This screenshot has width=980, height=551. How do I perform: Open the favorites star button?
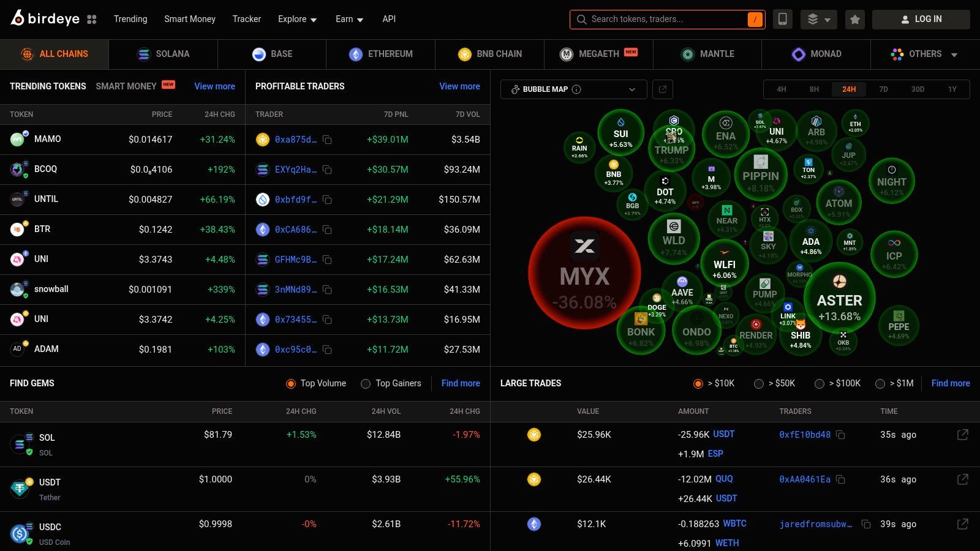855,20
